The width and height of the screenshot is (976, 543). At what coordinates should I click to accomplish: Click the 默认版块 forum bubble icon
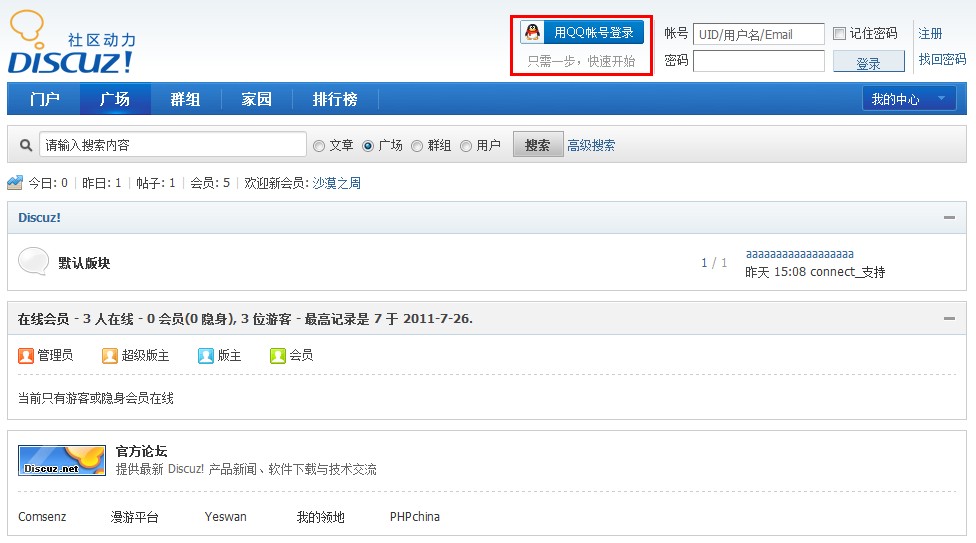click(x=33, y=262)
